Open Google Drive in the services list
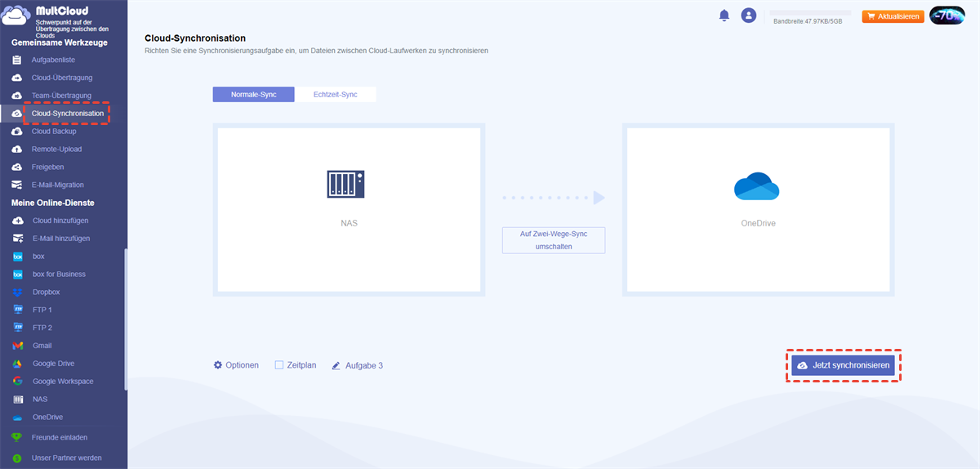 pos(53,364)
